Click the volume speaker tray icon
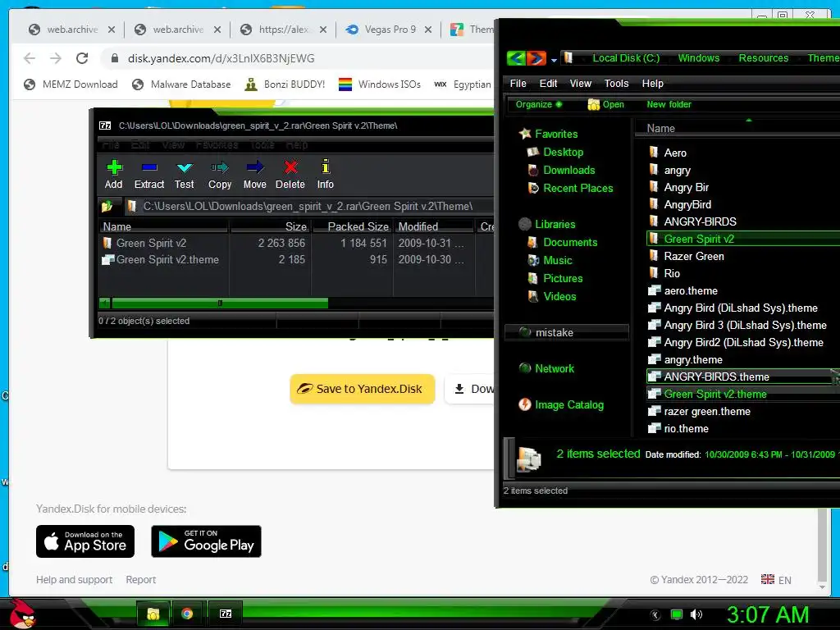Viewport: 840px width, 630px height. tap(696, 614)
